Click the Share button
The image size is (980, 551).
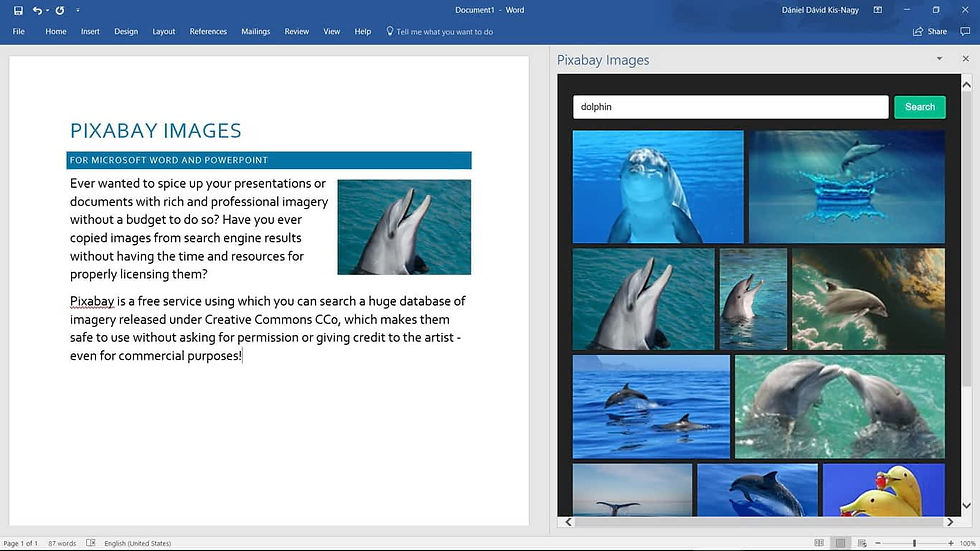930,31
